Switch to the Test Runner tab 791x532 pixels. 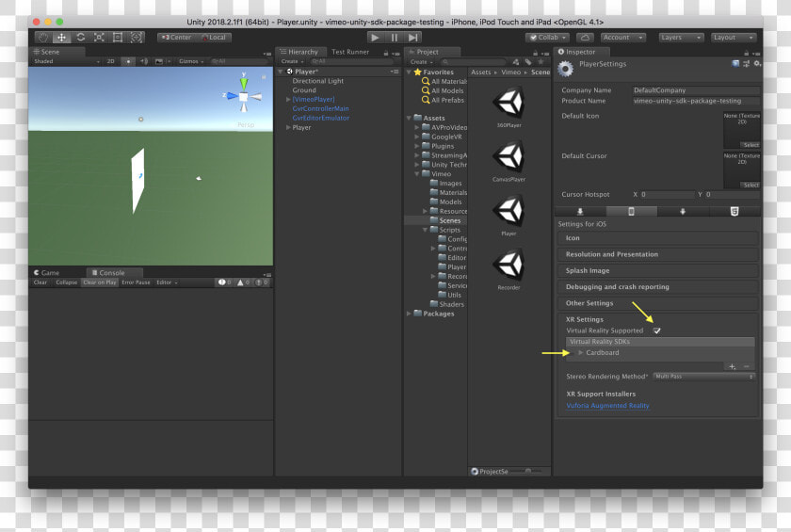[350, 52]
